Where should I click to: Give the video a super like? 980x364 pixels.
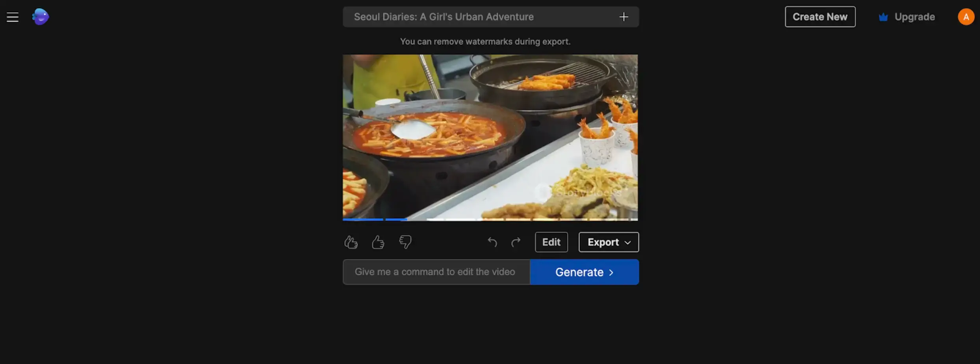pos(351,241)
